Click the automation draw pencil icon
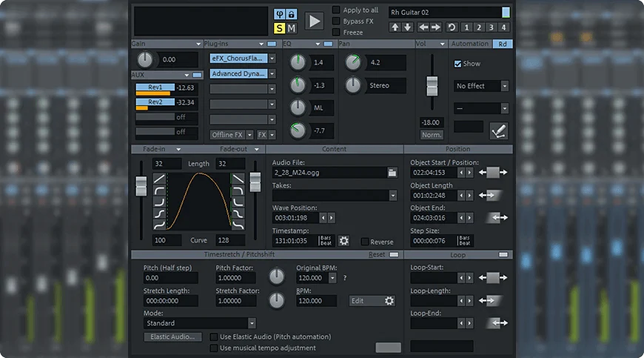 (499, 130)
